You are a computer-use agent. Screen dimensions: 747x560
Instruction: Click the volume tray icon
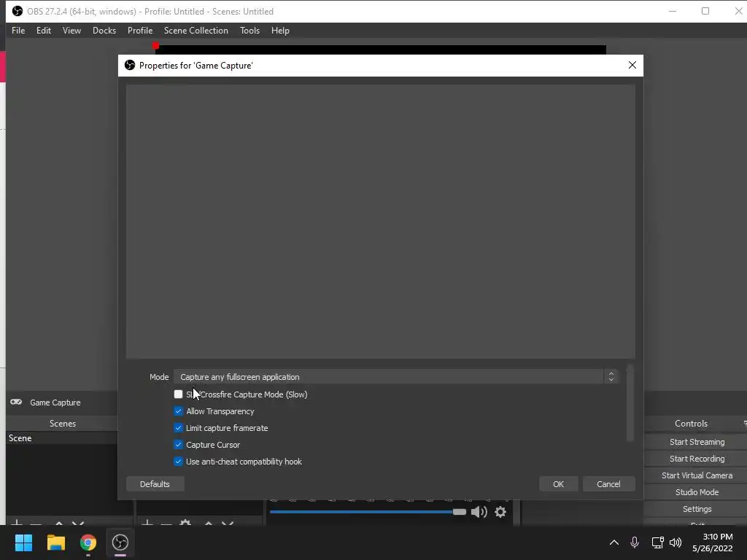click(x=676, y=542)
